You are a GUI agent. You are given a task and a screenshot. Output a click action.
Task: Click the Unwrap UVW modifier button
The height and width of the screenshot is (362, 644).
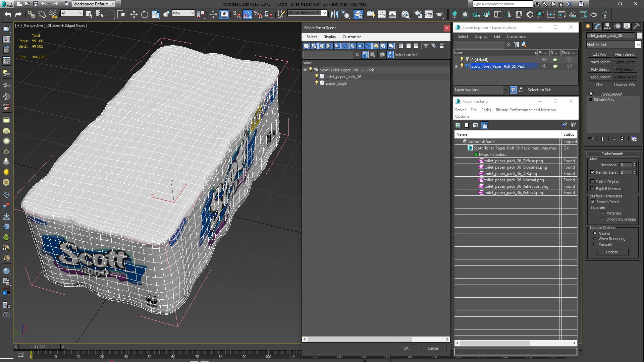coord(625,85)
